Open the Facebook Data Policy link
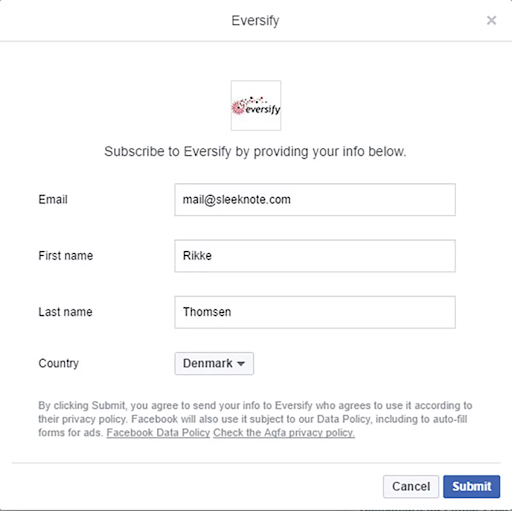The image size is (512, 511). tap(158, 433)
